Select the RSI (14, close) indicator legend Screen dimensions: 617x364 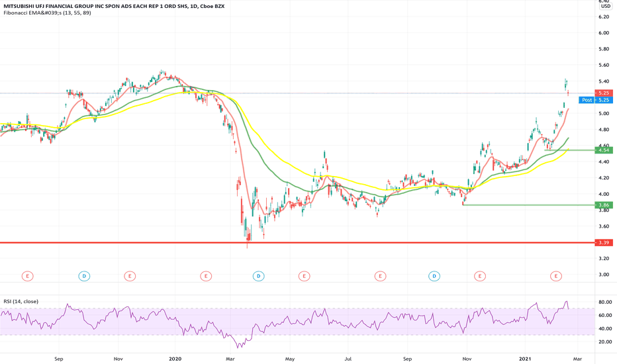[21, 301]
